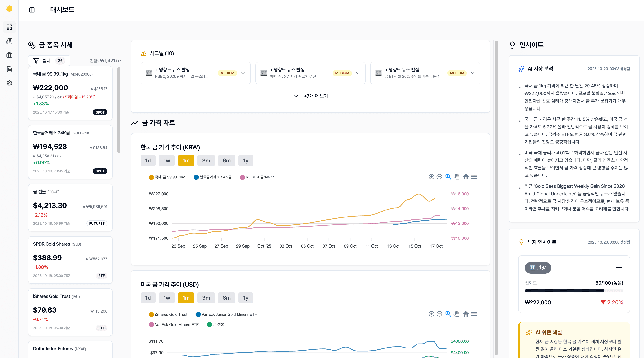This screenshot has height=358, width=644.
Task: Toggle the sidebar panel icon
Action: (32, 10)
